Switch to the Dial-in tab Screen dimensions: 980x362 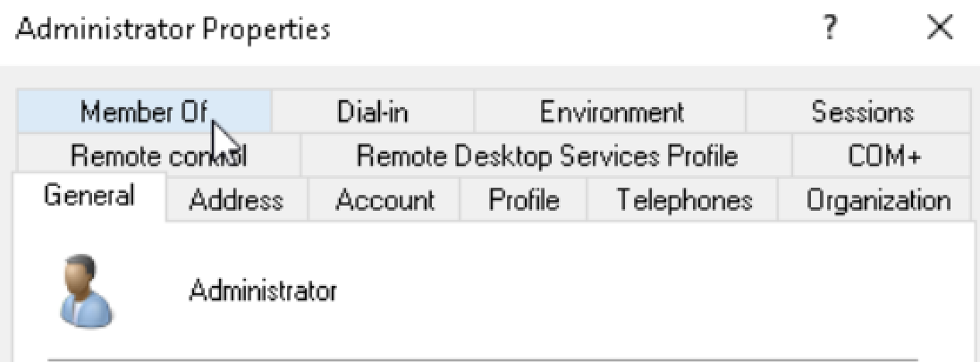[x=371, y=113]
